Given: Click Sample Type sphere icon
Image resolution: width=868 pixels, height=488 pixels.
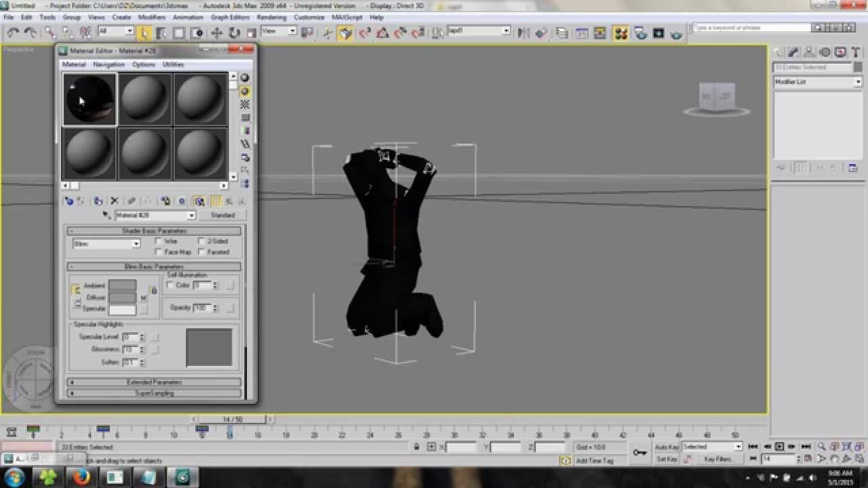Looking at the screenshot, I should click(x=245, y=78).
